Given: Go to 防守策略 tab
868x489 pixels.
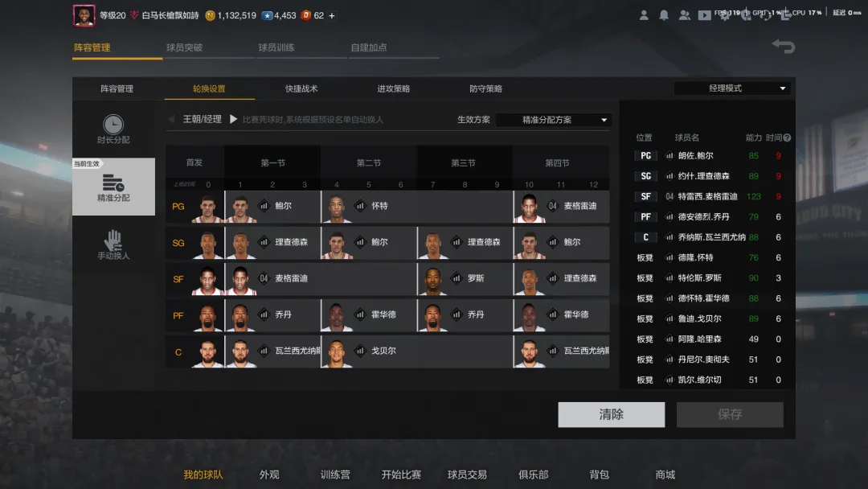Looking at the screenshot, I should [485, 88].
